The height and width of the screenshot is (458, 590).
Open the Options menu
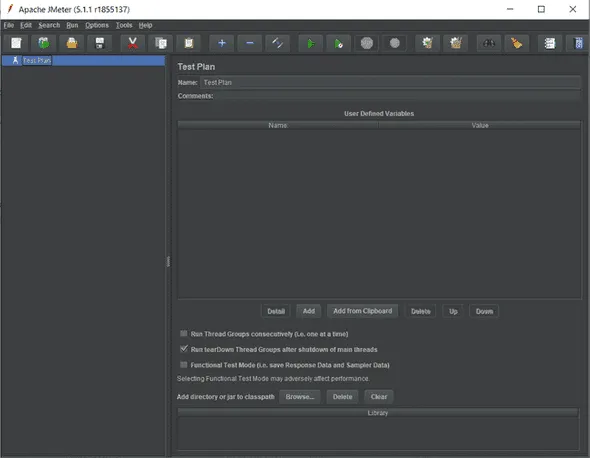click(97, 25)
